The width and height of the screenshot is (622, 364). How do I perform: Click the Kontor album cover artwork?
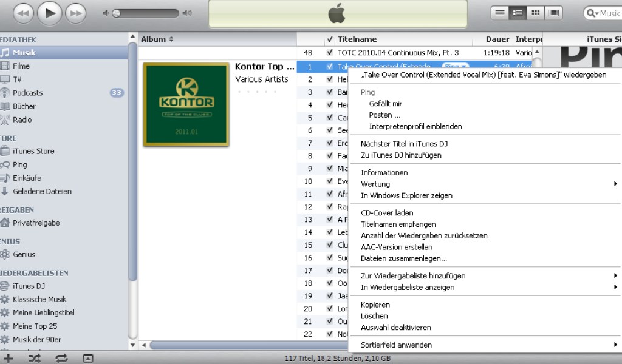click(x=186, y=104)
